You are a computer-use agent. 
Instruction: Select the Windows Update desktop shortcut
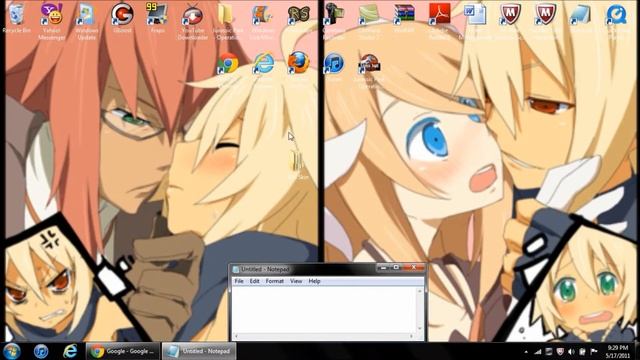(x=87, y=21)
